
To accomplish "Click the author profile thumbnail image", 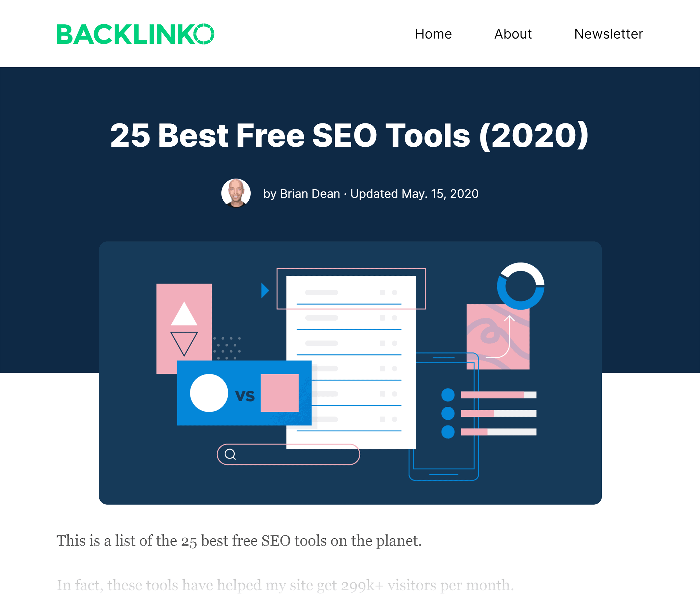I will point(236,193).
